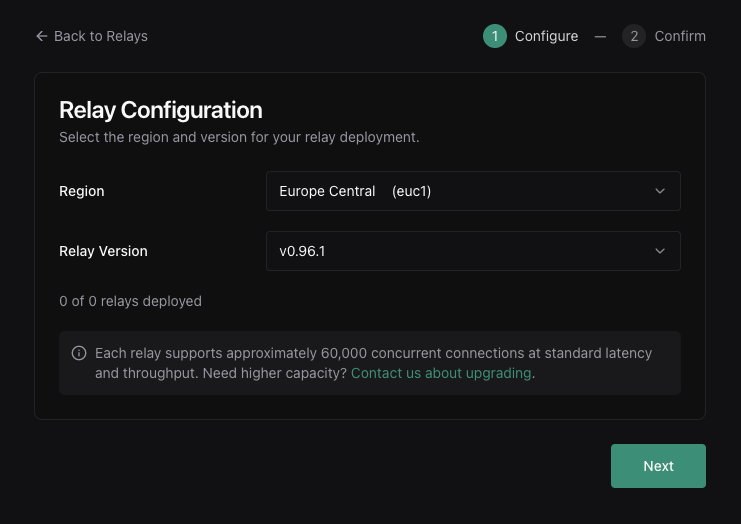Open the Relay Version dropdown showing v0.96.1
This screenshot has width=741, height=524.
pyautogui.click(x=473, y=251)
